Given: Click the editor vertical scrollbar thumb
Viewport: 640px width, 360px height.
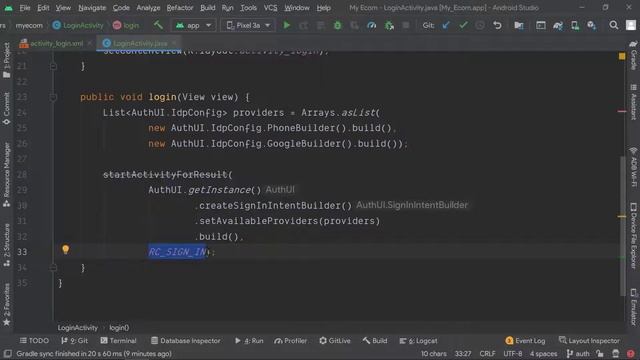Looking at the screenshot, I should [622, 225].
